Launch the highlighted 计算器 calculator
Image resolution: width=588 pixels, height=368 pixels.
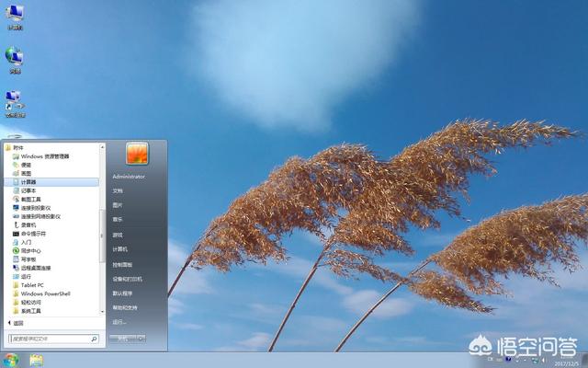[51, 182]
